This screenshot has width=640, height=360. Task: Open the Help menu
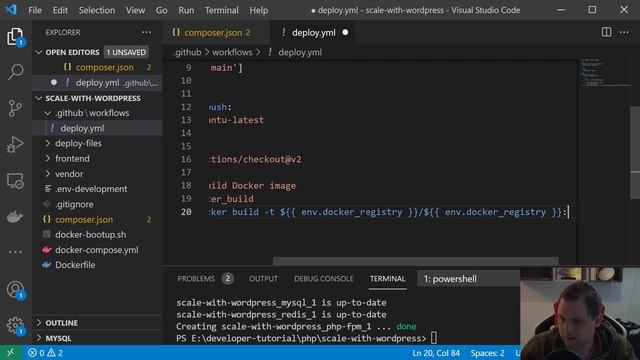258,10
